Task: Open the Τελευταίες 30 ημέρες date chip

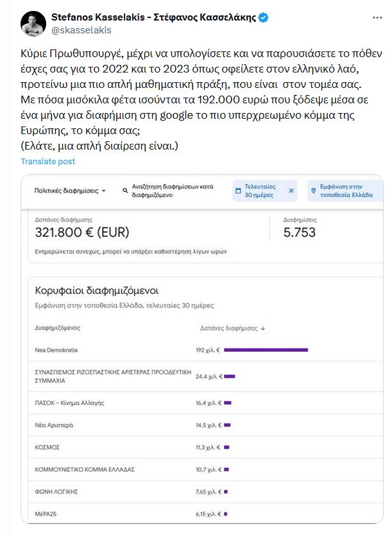Action: (x=260, y=191)
